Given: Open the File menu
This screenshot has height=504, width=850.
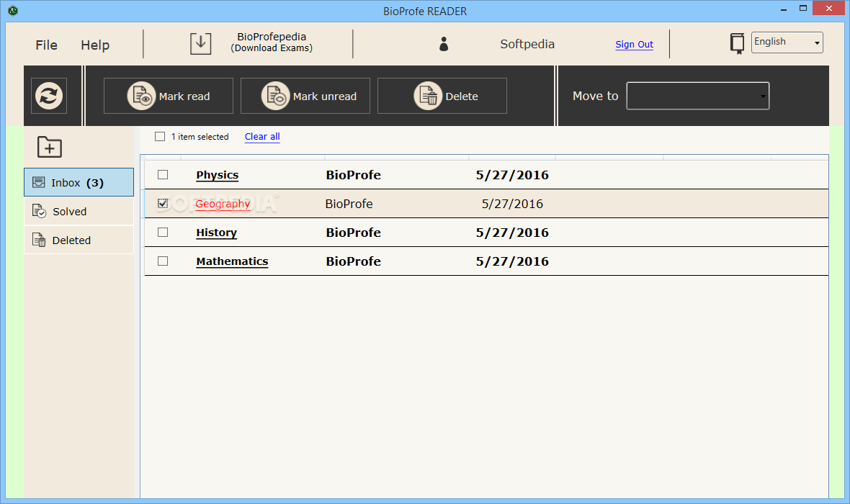Looking at the screenshot, I should (x=47, y=45).
